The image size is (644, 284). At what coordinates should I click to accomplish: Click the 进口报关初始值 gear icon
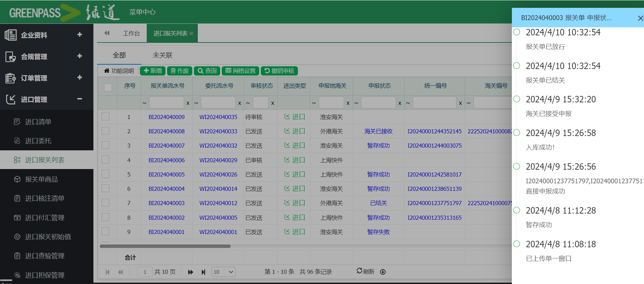tap(17, 237)
